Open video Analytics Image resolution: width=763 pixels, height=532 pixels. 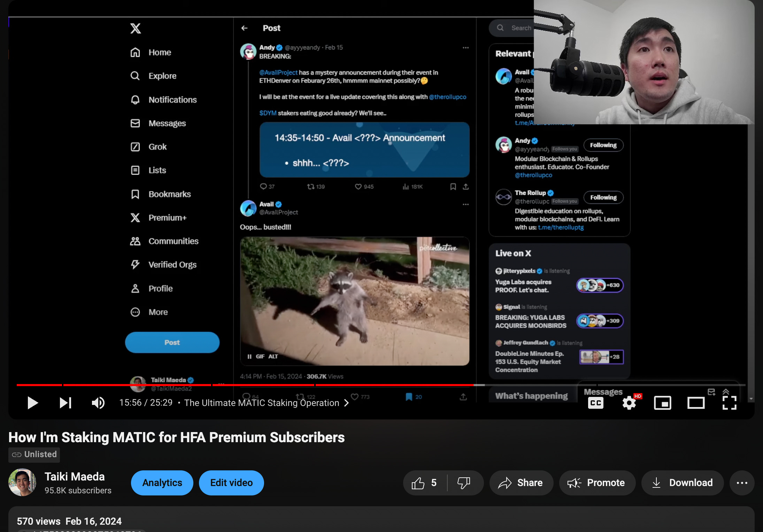coord(162,483)
